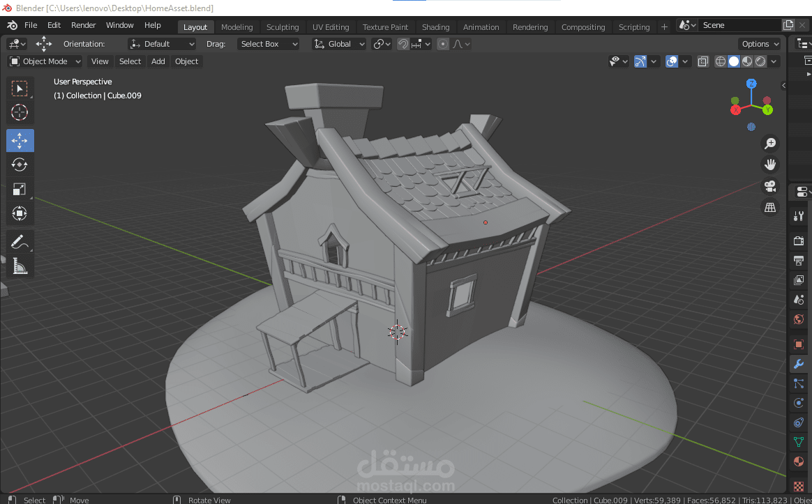Open the snapping options dropdown
This screenshot has height=504, width=812.
click(421, 44)
